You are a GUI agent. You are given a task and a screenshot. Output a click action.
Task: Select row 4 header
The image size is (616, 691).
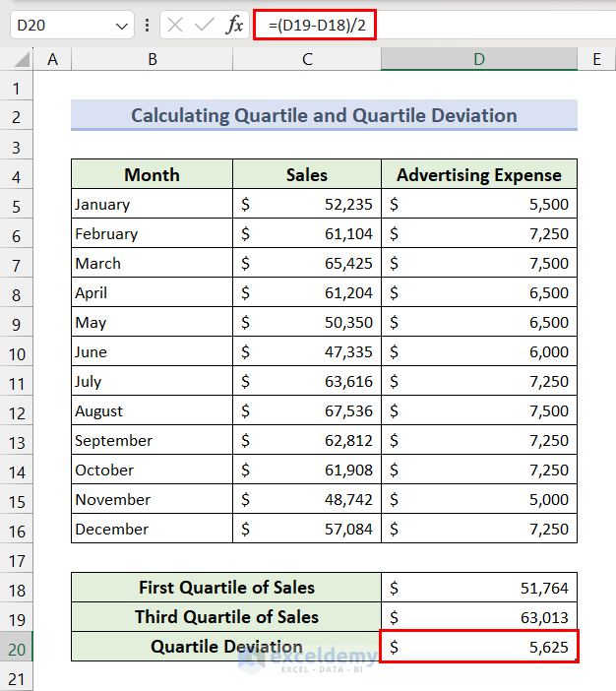pyautogui.click(x=16, y=175)
